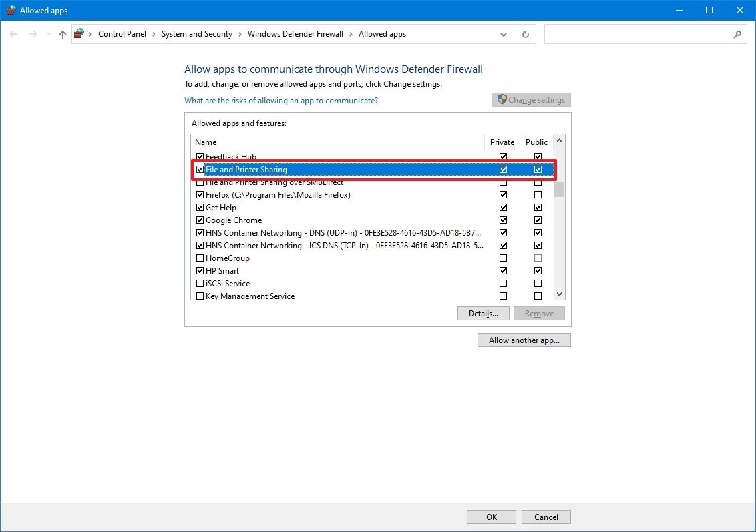Select the Allowed apps breadcrumb
Image resolution: width=756 pixels, height=532 pixels.
point(382,34)
